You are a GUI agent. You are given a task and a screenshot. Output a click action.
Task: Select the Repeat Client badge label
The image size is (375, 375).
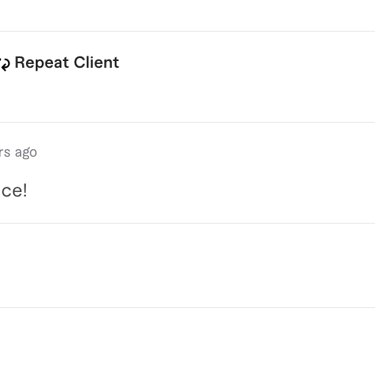(x=67, y=63)
